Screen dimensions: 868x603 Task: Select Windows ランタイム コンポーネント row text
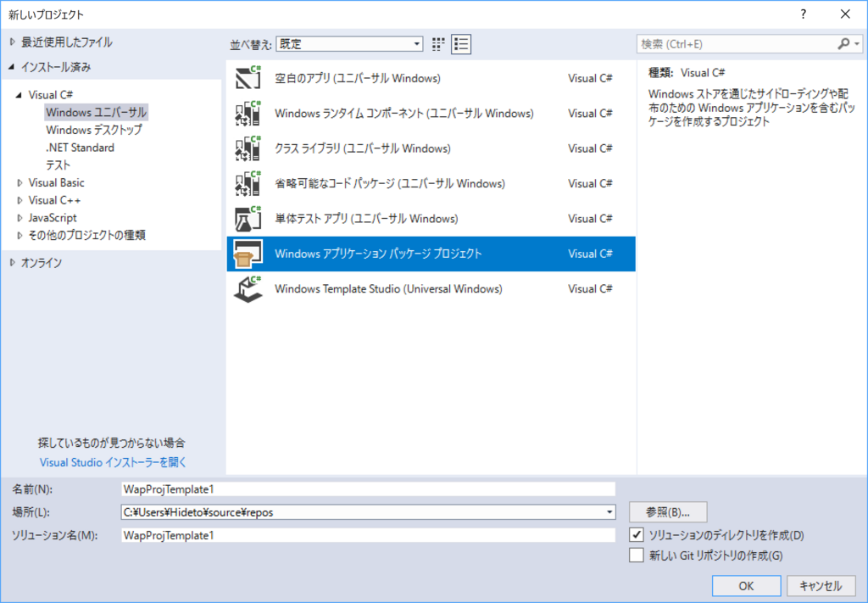(404, 114)
